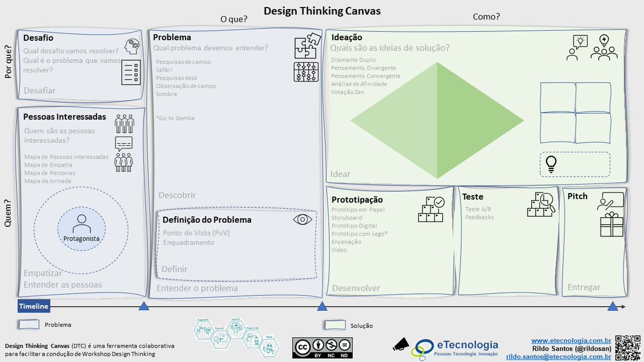Click the QR code
The width and height of the screenshot is (644, 362).
point(628,348)
